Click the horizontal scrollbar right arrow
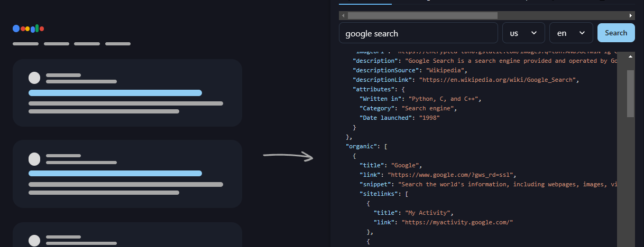Image resolution: width=644 pixels, height=247 pixels. [631, 15]
